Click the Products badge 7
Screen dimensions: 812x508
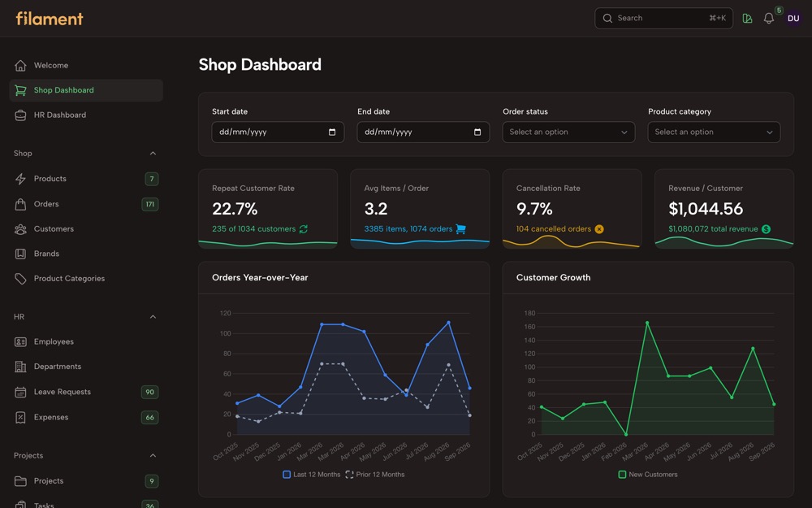(x=152, y=179)
